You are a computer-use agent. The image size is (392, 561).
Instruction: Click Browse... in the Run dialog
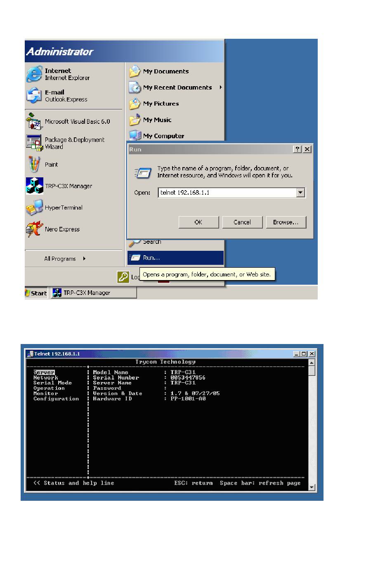click(x=286, y=222)
